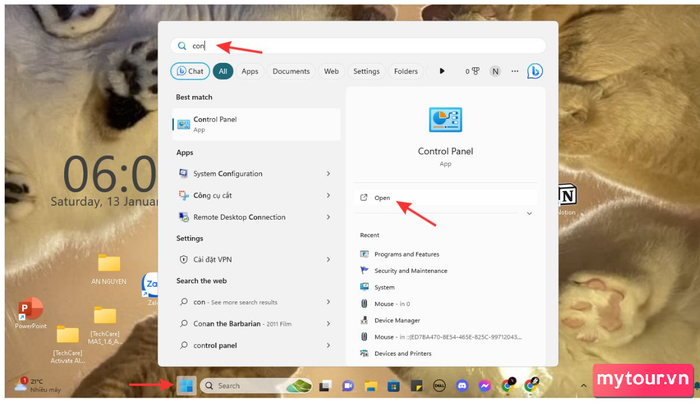Open Sticky Notes from the taskbar
This screenshot has width=700, height=405.
[416, 386]
